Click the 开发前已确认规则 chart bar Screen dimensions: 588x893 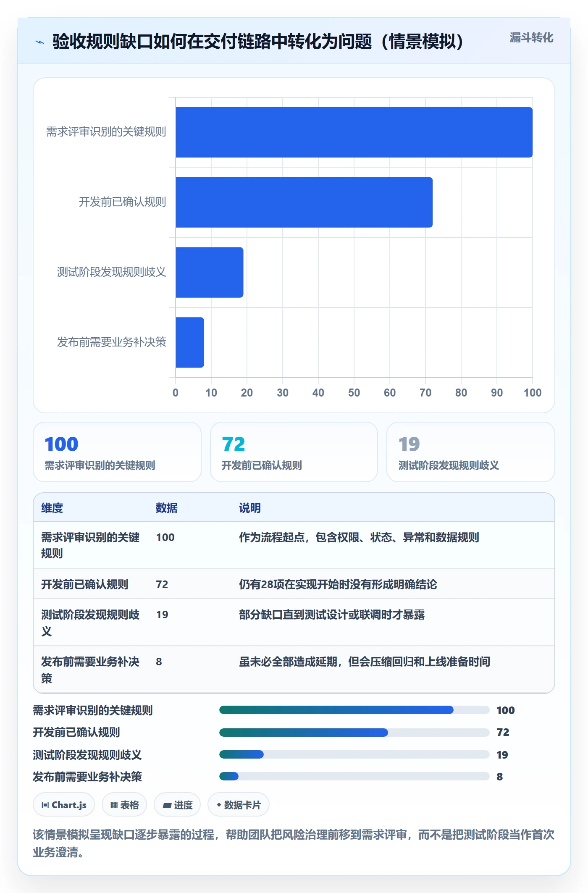[x=304, y=202]
